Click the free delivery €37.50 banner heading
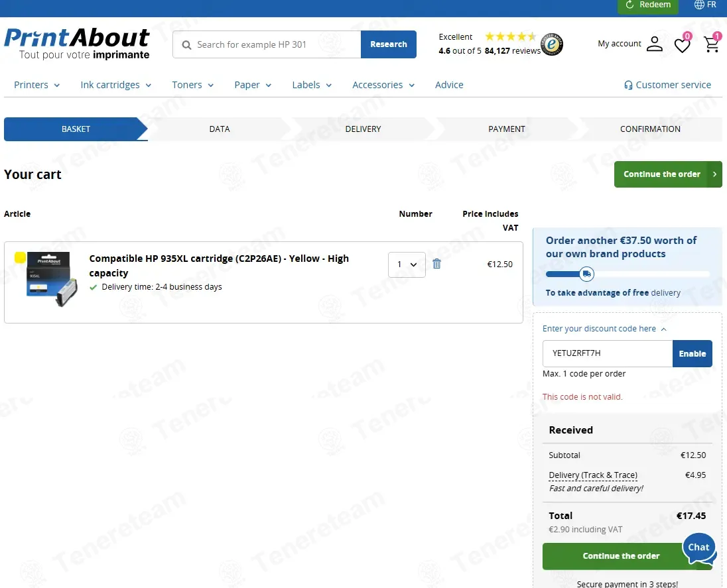Screen dimensions: 727x588 [621, 247]
